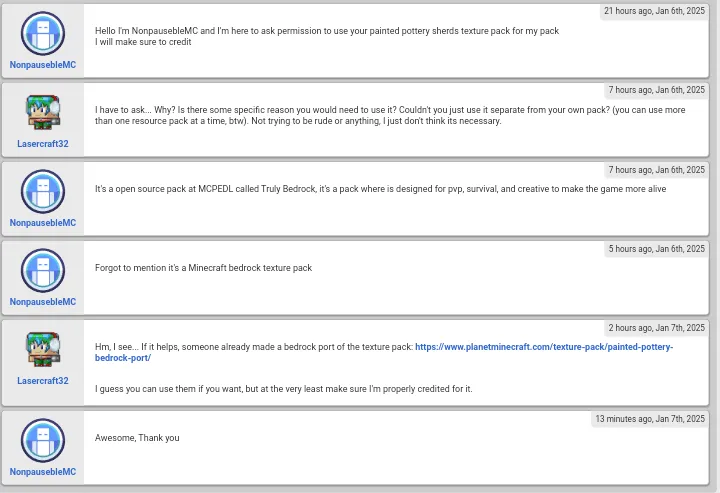Click the '13 minutes ago, Jan 7th, 2025' timestamp
This screenshot has height=493, width=720.
[650, 419]
